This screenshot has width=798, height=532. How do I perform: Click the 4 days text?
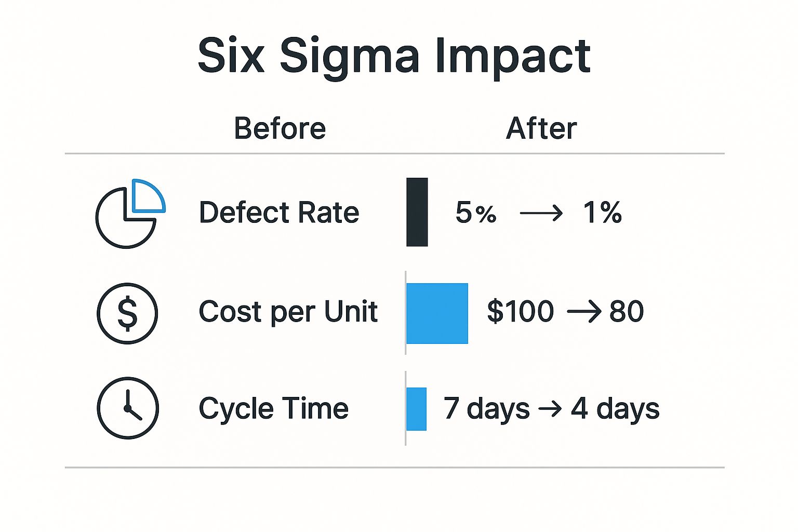click(x=615, y=409)
